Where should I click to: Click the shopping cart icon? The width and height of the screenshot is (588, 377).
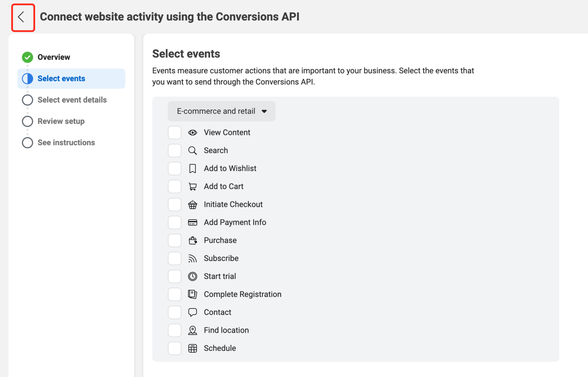point(193,186)
